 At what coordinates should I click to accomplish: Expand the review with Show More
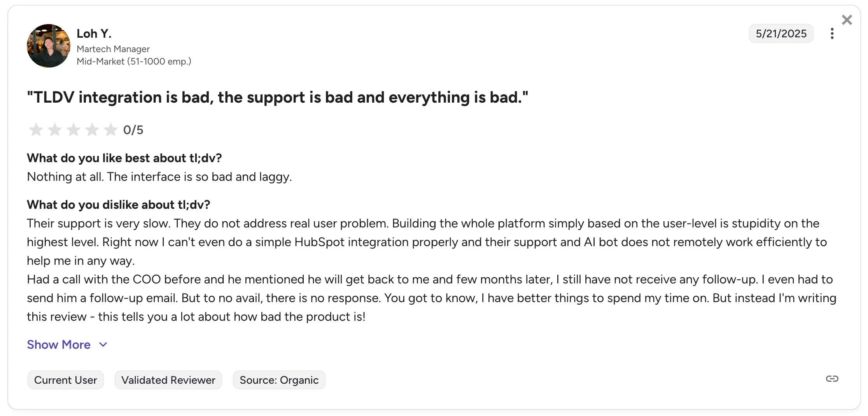click(58, 344)
